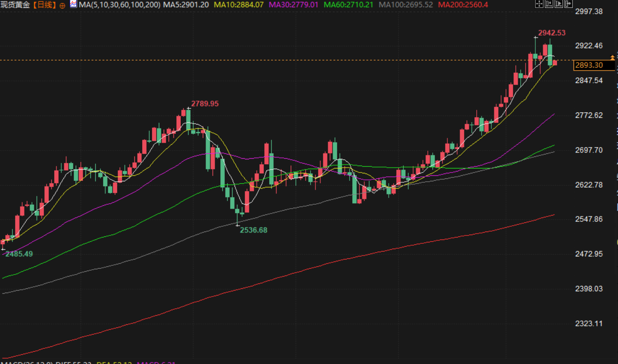Click the 2772.62 price axis label
618x364 pixels.
click(589, 115)
